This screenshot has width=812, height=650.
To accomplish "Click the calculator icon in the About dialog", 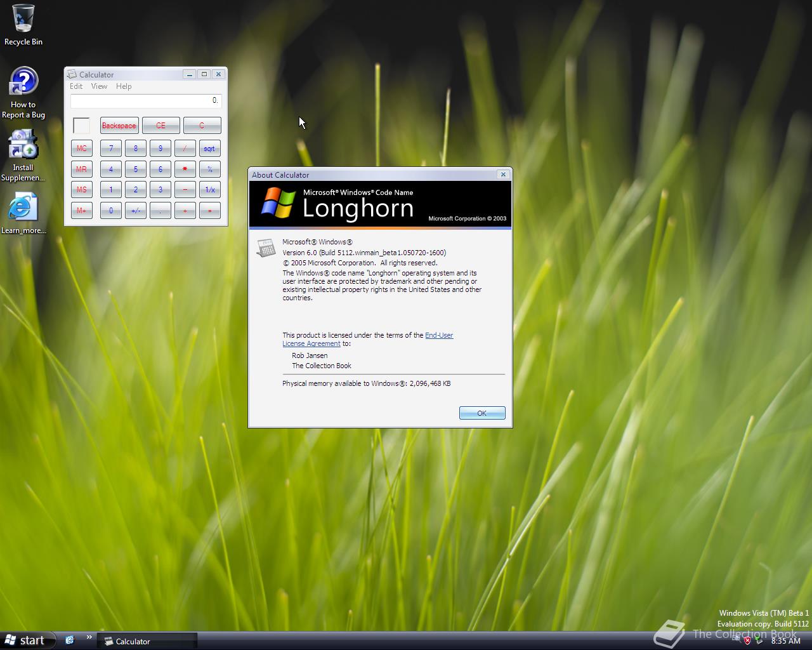I will [266, 248].
